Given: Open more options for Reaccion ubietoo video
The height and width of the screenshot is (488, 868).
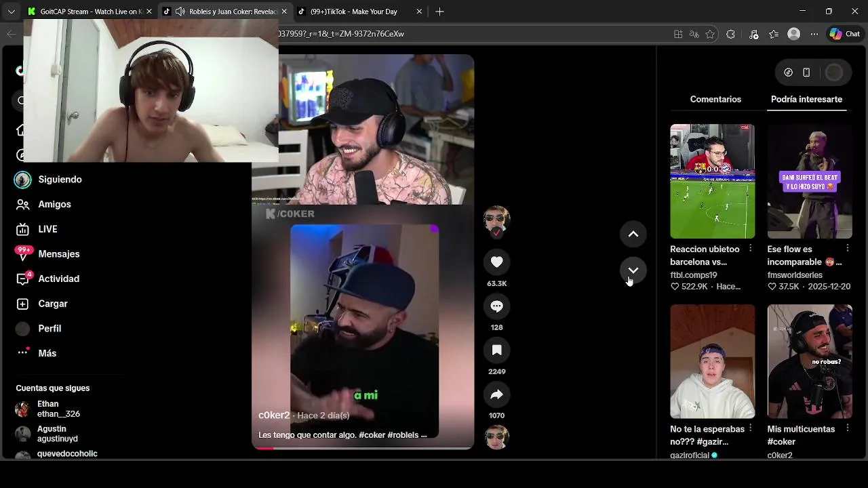Looking at the screenshot, I should pos(750,249).
